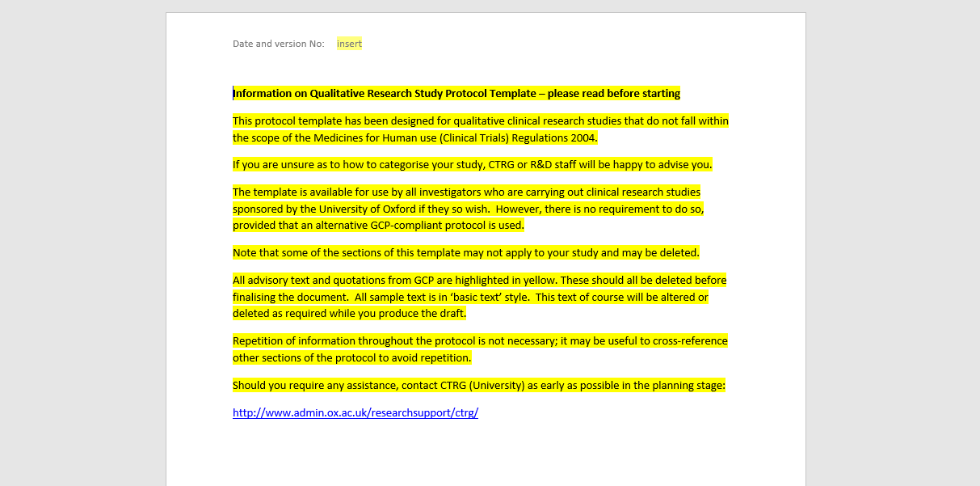
Task: Click the line 'If you are unsure as to how to categorise'
Action: pos(473,165)
